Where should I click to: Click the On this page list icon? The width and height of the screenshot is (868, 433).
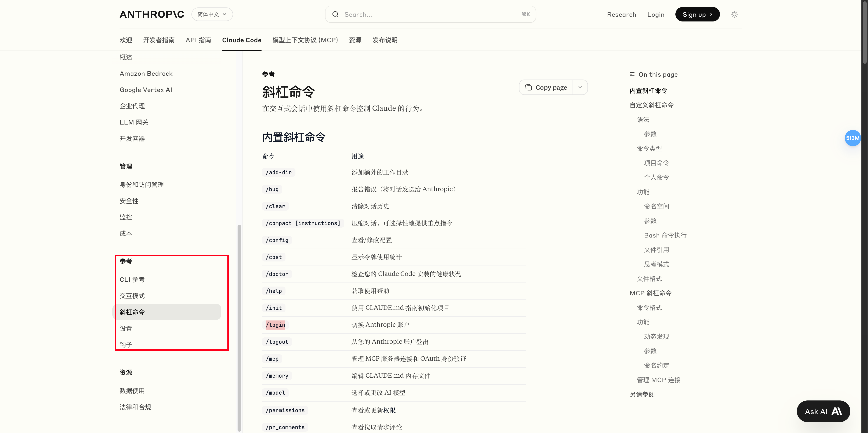point(632,74)
